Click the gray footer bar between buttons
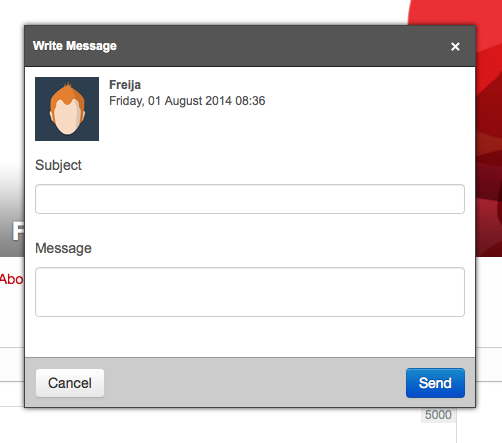Screen dimensions: 502x443 tap(255, 383)
